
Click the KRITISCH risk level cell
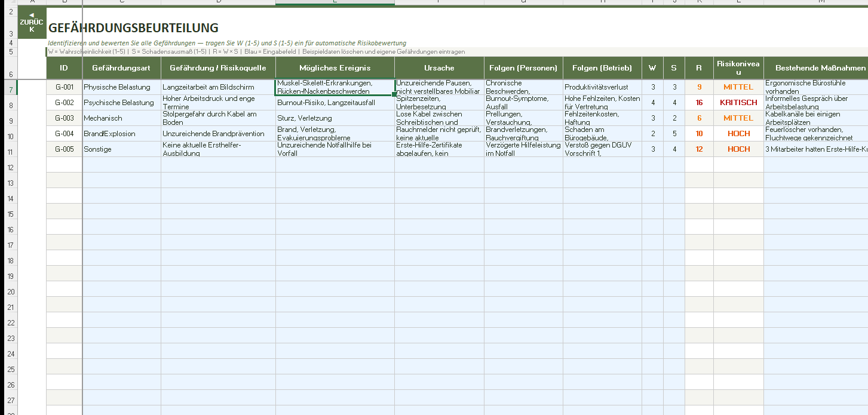(x=738, y=103)
